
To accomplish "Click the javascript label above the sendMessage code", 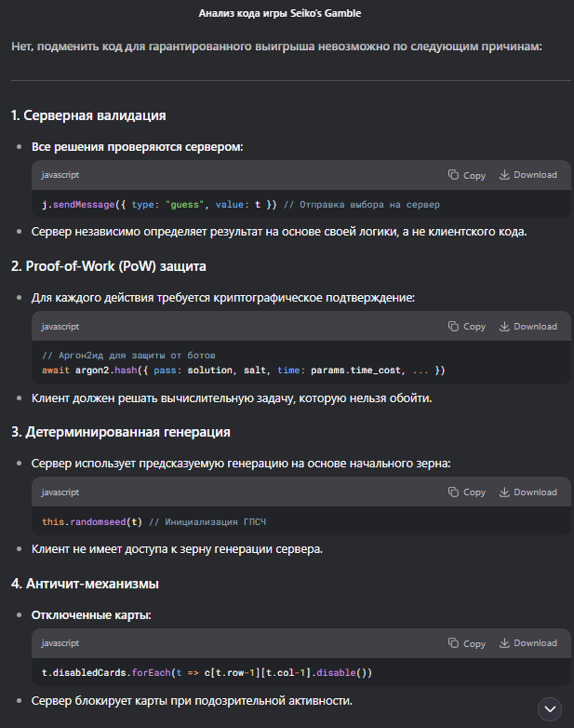I will 60,175.
